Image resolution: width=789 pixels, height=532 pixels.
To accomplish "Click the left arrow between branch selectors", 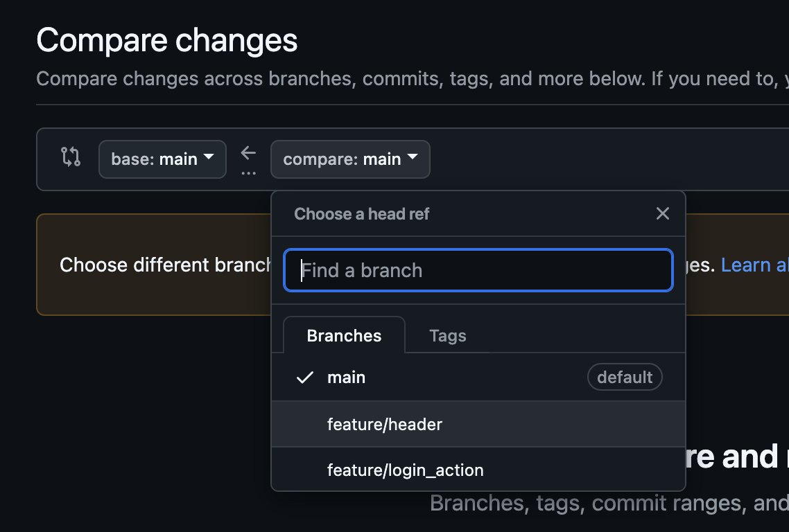I will (x=248, y=152).
